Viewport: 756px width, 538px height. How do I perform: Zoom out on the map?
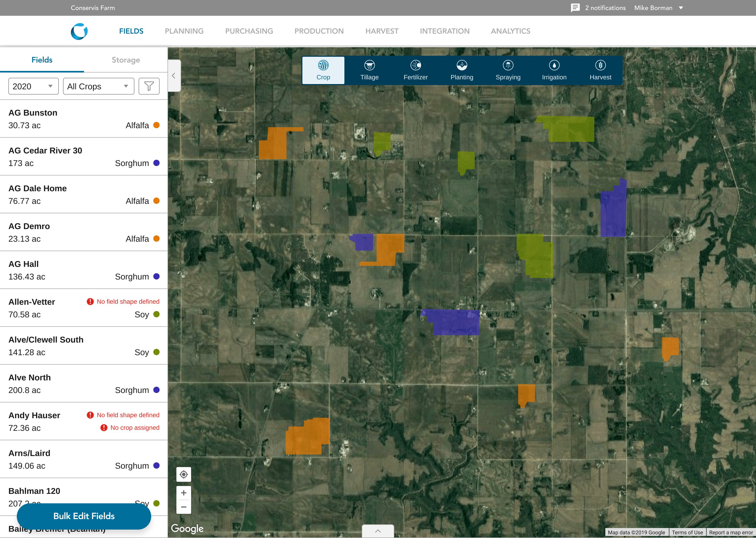pyautogui.click(x=184, y=507)
